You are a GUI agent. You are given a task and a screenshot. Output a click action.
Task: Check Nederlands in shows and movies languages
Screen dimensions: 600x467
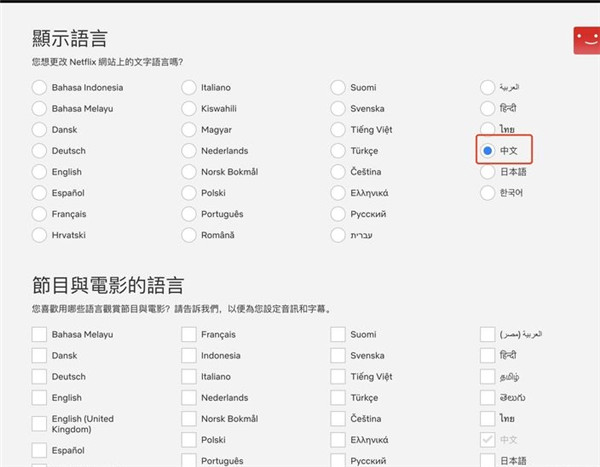click(x=189, y=397)
